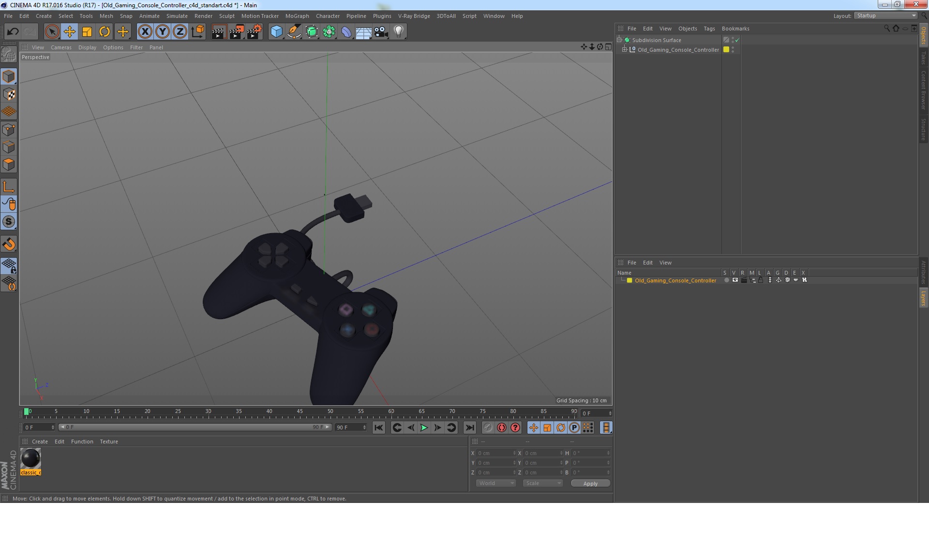Play the animation forward

pos(424,427)
